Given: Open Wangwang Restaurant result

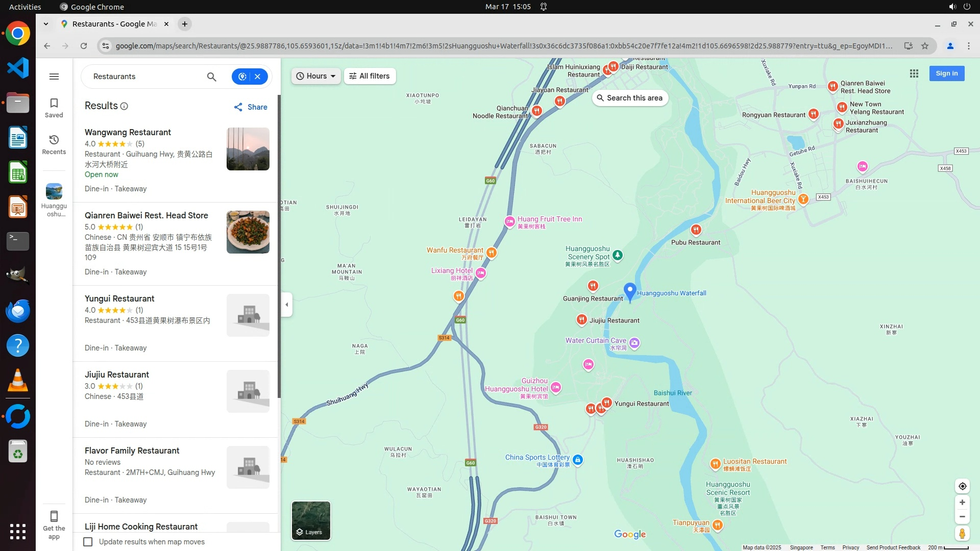Looking at the screenshot, I should point(128,132).
